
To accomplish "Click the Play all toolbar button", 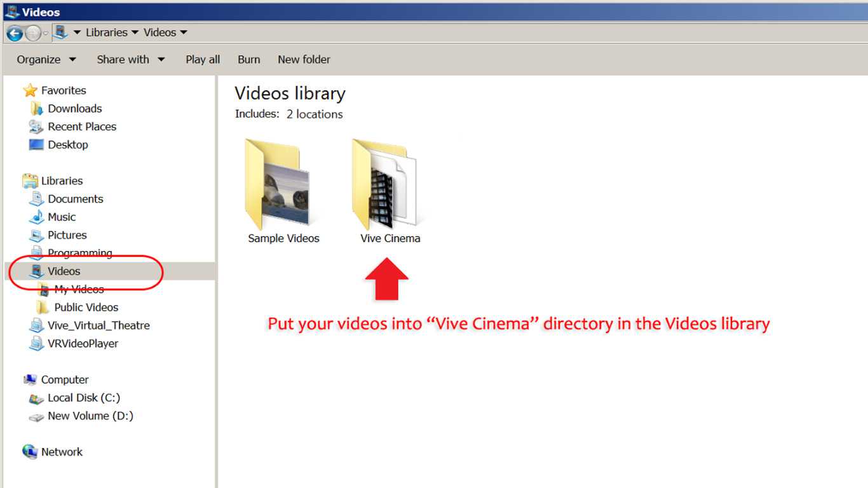I will (203, 59).
